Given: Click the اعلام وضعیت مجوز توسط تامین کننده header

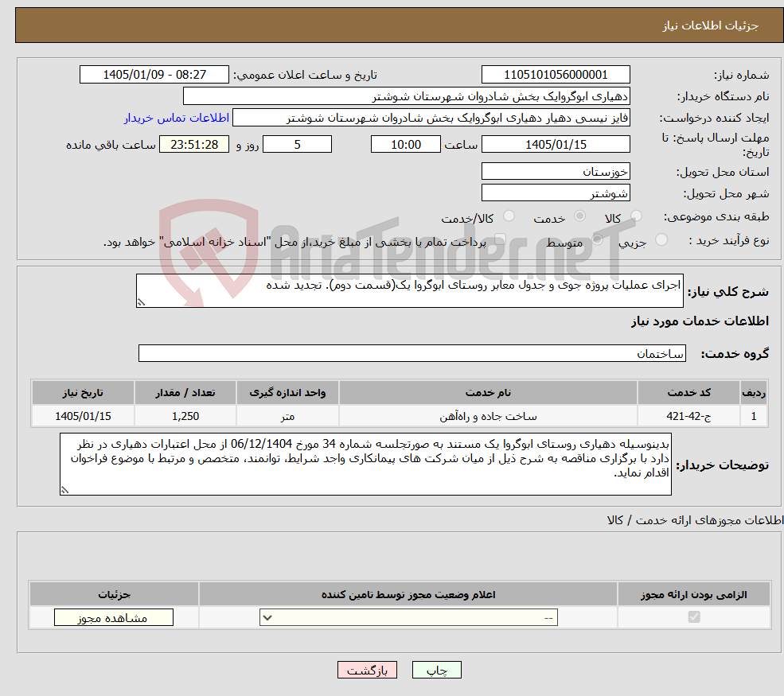Looking at the screenshot, I should (408, 594).
